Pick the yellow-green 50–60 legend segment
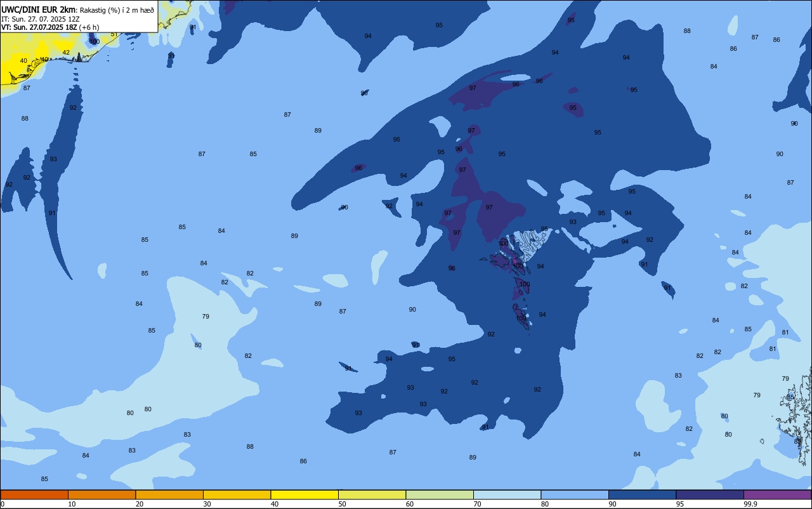This screenshot has width=812, height=509. [372, 494]
